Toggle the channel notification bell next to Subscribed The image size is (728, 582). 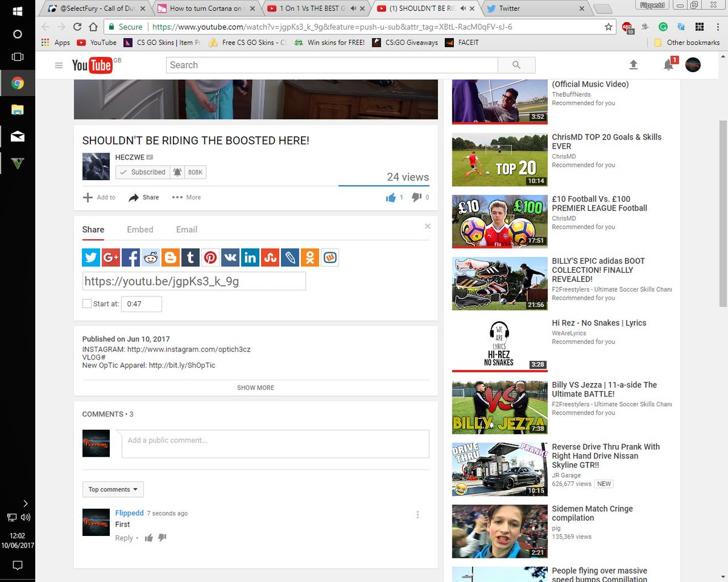coord(177,172)
